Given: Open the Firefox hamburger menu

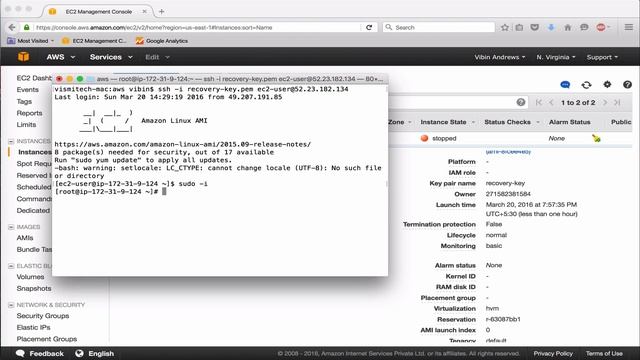Looking at the screenshot, I should pyautogui.click(x=629, y=27).
